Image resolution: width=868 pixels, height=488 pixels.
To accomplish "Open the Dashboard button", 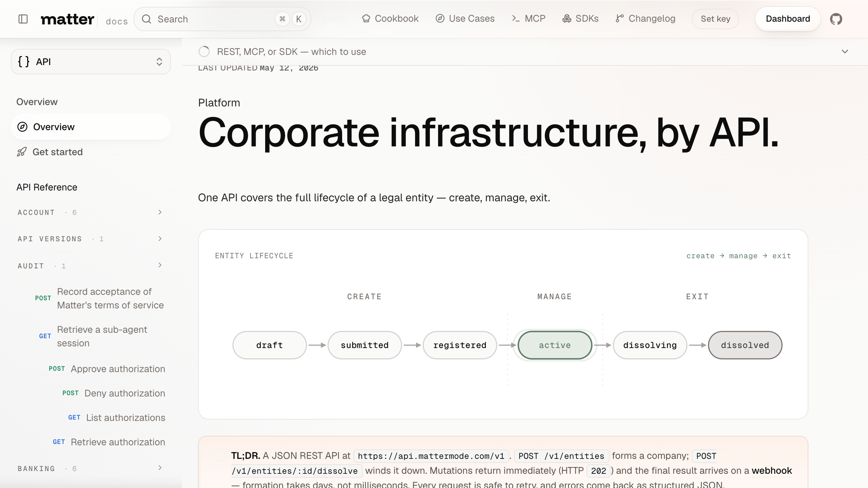I will [x=788, y=19].
